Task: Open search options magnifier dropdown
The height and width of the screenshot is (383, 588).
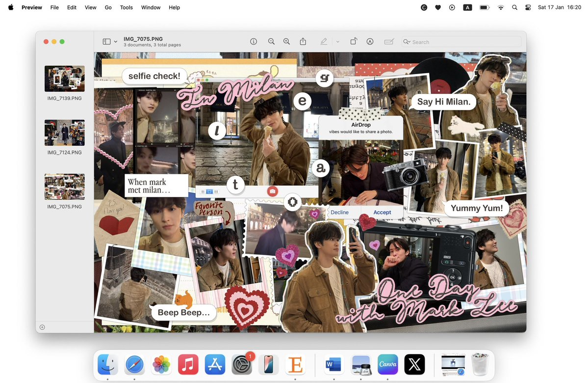Action: 407,42
